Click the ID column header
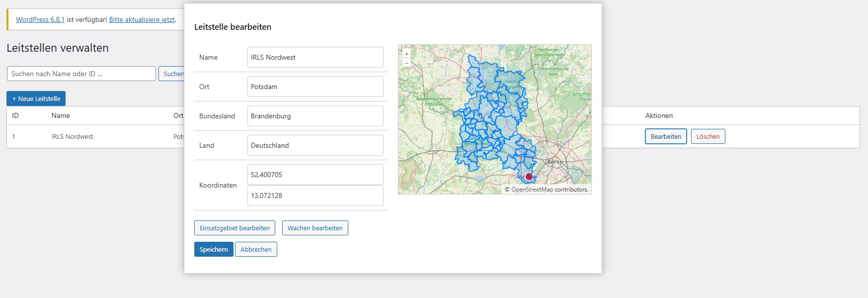Image resolution: width=868 pixels, height=298 pixels. [x=15, y=115]
